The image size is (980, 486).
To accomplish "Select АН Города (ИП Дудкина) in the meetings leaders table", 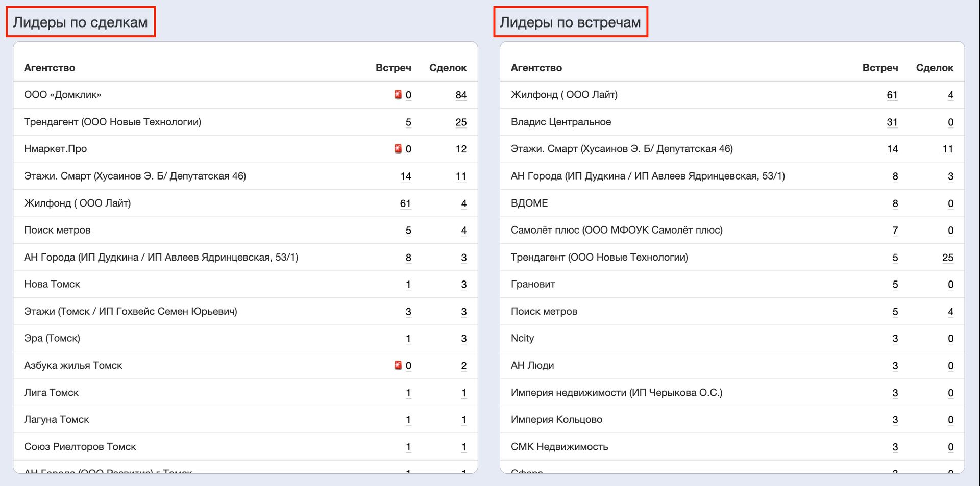I will 648,176.
